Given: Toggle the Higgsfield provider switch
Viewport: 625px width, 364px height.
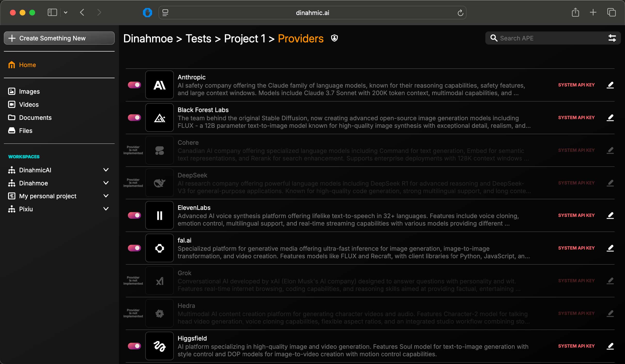Looking at the screenshot, I should pyautogui.click(x=134, y=346).
